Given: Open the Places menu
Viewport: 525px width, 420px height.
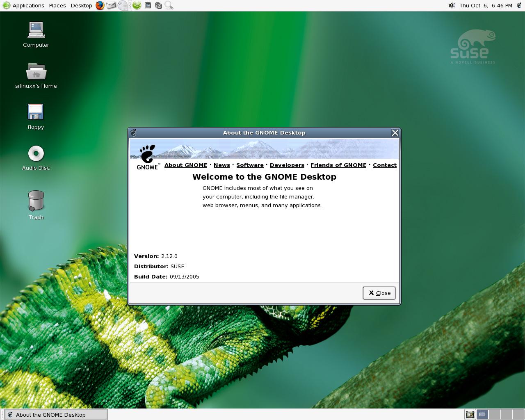Looking at the screenshot, I should (57, 5).
